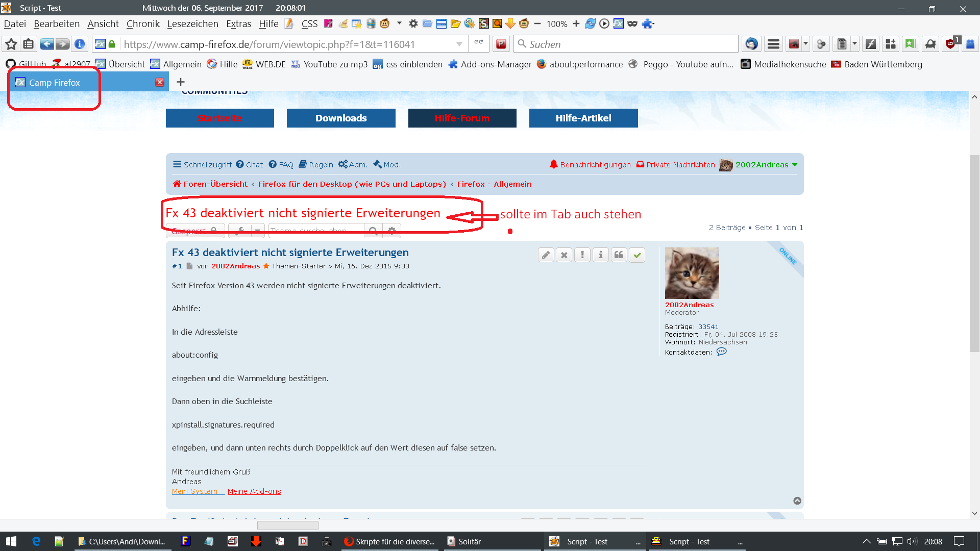Open the Extras menu
This screenshot has width=980, height=551.
238,24
